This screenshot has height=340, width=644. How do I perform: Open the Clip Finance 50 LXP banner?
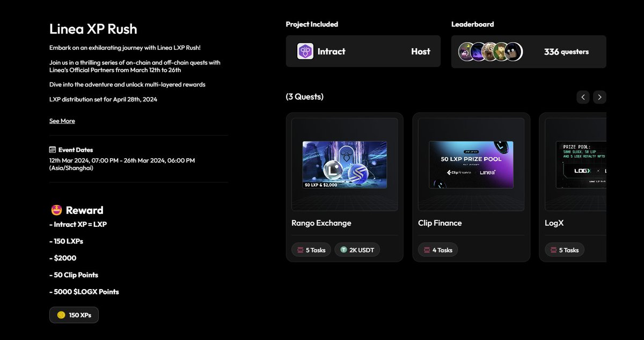point(471,165)
